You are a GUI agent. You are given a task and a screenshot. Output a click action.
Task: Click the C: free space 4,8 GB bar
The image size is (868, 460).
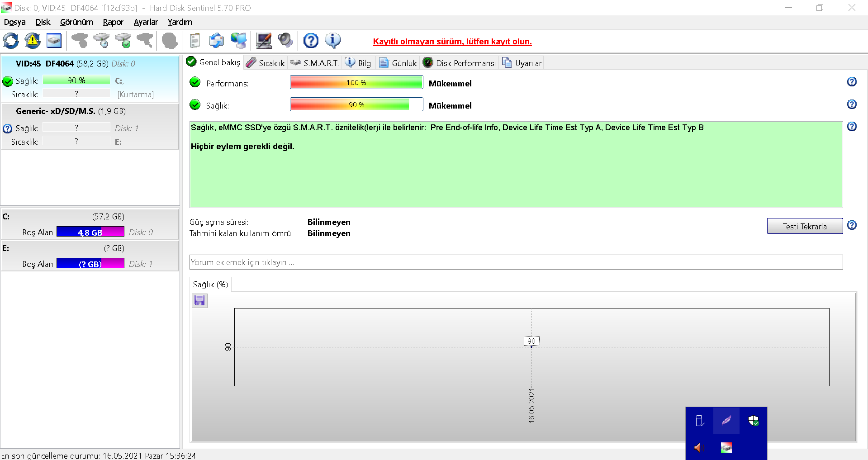[90, 232]
